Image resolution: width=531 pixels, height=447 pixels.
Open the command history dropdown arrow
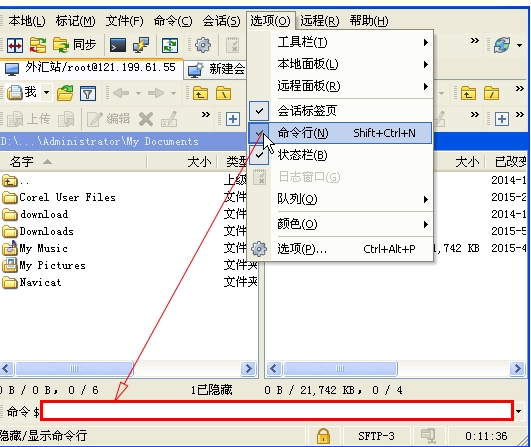[518, 411]
